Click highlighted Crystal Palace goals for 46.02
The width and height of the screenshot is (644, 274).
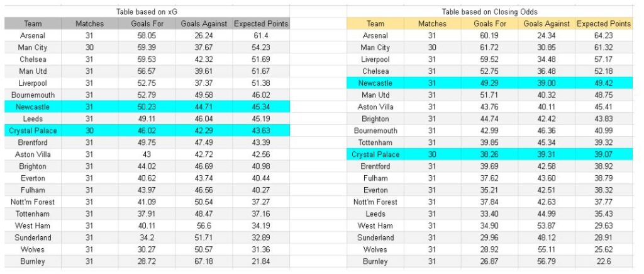[147, 131]
